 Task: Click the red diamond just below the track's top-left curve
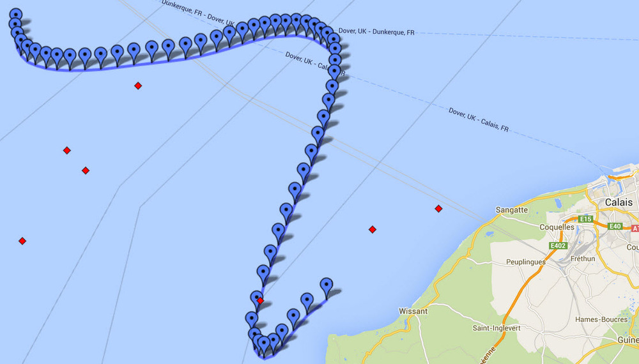tap(138, 86)
